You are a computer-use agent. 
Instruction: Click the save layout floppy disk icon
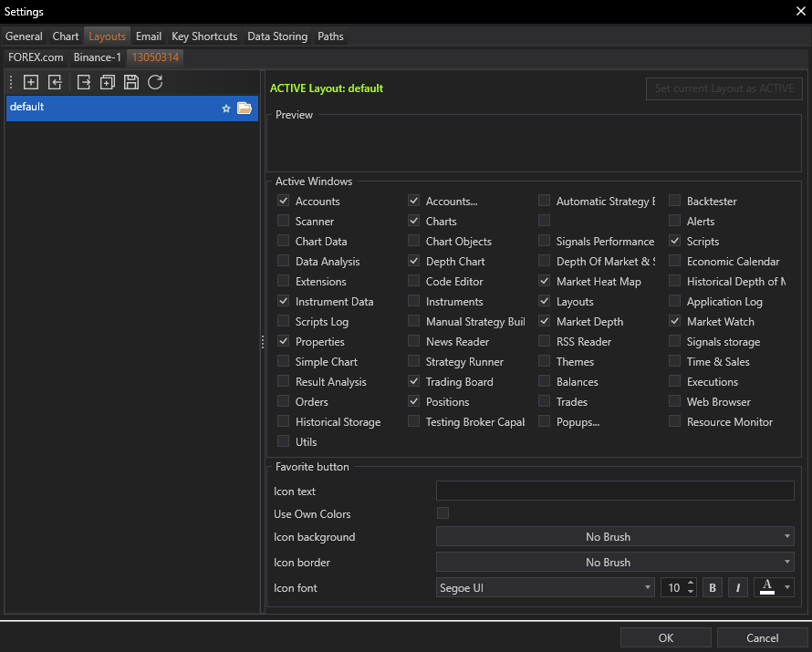click(131, 82)
